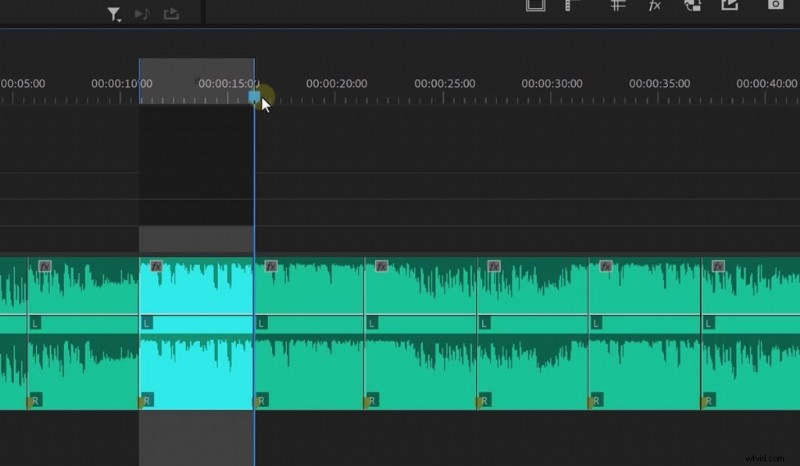Click the 00:00:20:00 timecode on the ruler

point(336,84)
